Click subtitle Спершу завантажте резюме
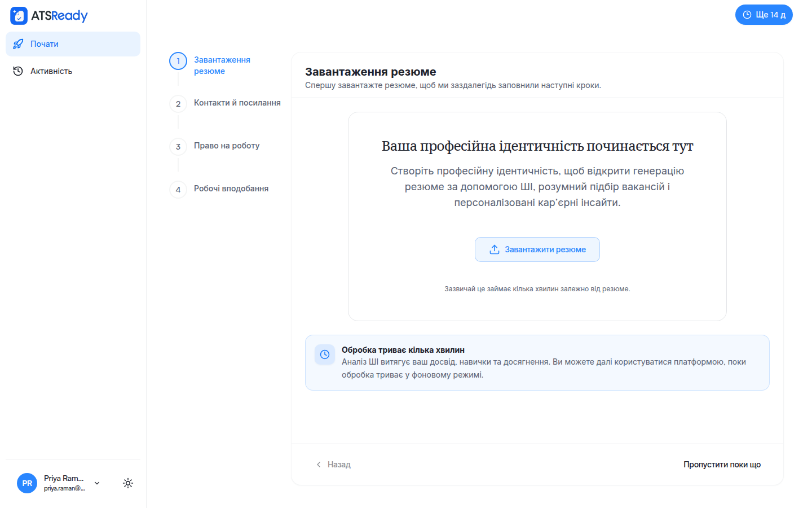 point(453,85)
